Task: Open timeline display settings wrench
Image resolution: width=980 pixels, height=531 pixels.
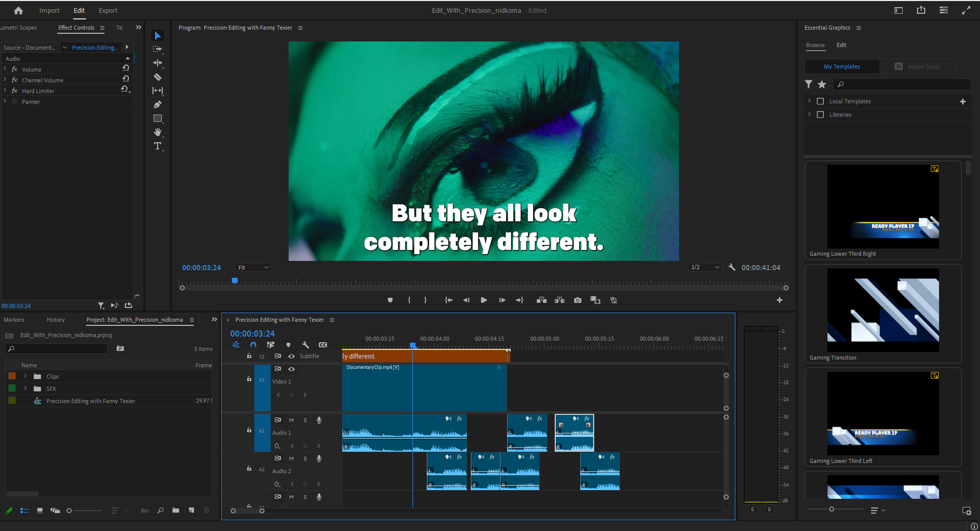Action: coord(306,345)
